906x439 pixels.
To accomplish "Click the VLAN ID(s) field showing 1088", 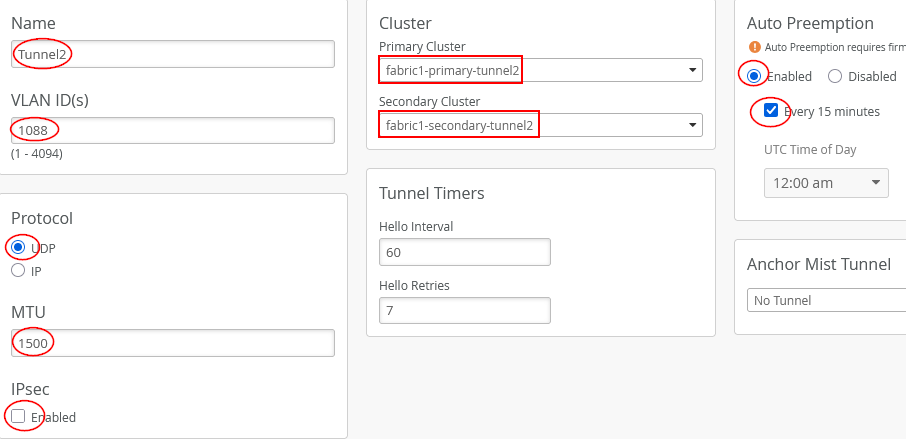I will point(173,131).
